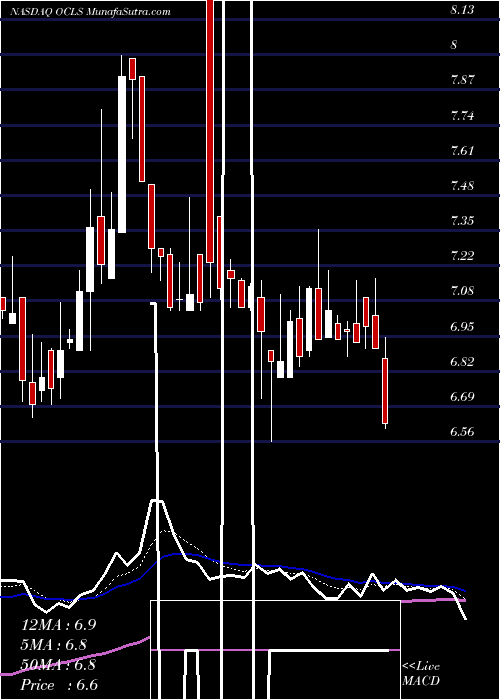Click the 8.13 price axis label
The image size is (500, 700).
click(462, 11)
